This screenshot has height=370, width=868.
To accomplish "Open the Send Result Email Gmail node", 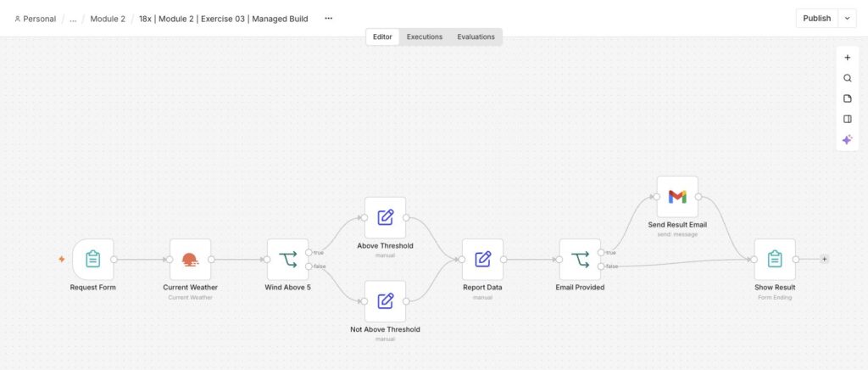I will point(677,197).
